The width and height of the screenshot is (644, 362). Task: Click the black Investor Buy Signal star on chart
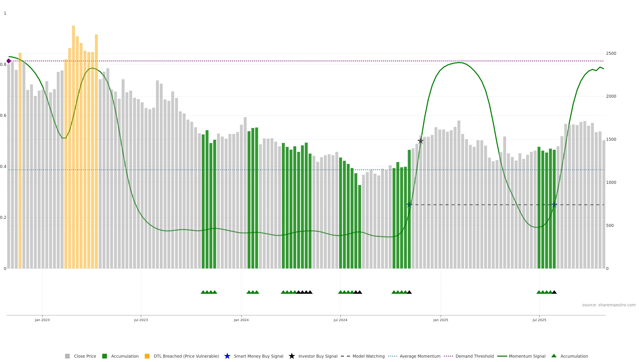(421, 141)
